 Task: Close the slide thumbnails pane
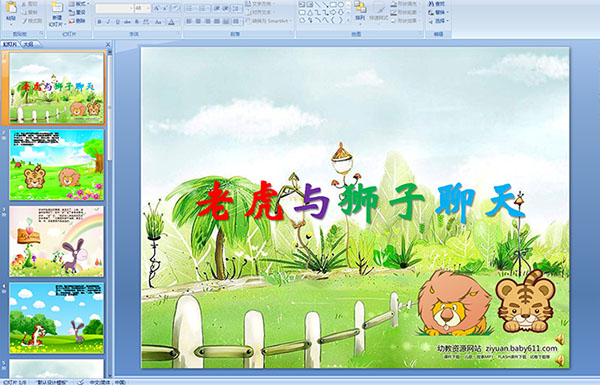tap(108, 44)
